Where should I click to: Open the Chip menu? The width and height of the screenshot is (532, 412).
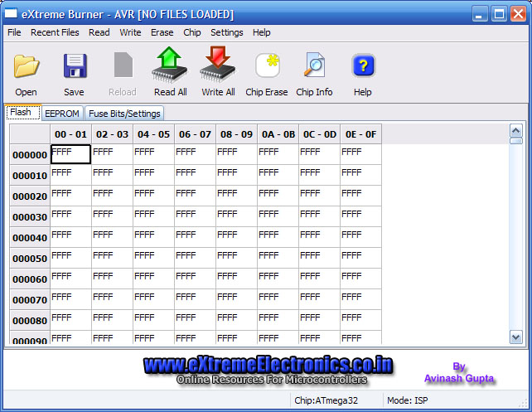coord(192,32)
